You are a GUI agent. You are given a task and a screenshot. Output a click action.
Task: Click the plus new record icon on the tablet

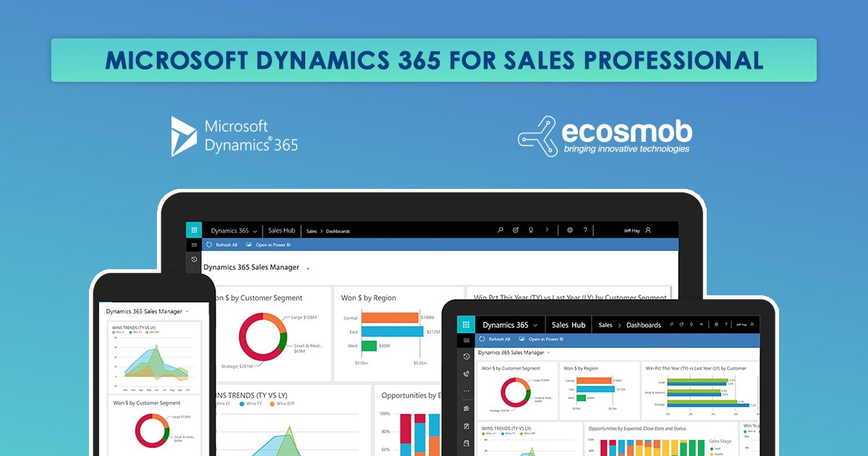tap(702, 325)
